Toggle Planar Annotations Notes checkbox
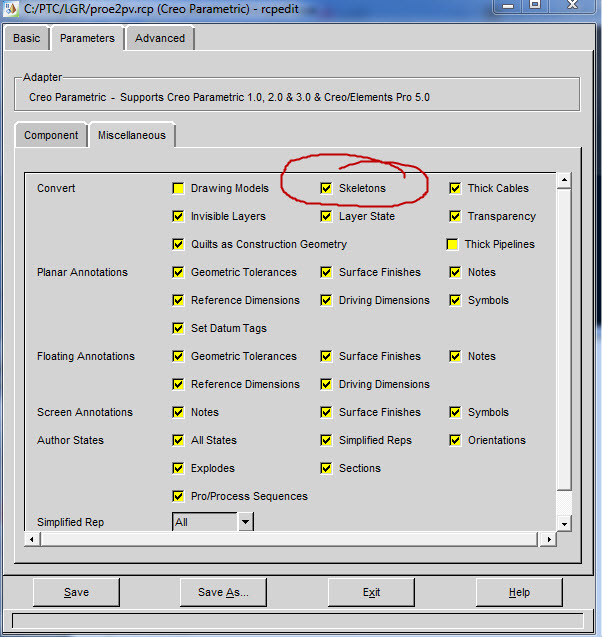Viewport: 602px width, 637px height. click(x=455, y=272)
